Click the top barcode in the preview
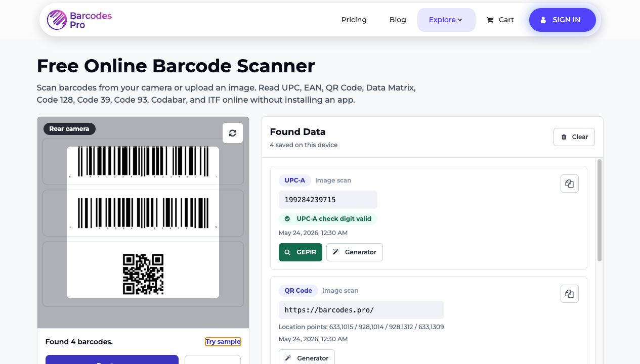This screenshot has width=640, height=364. (143, 162)
